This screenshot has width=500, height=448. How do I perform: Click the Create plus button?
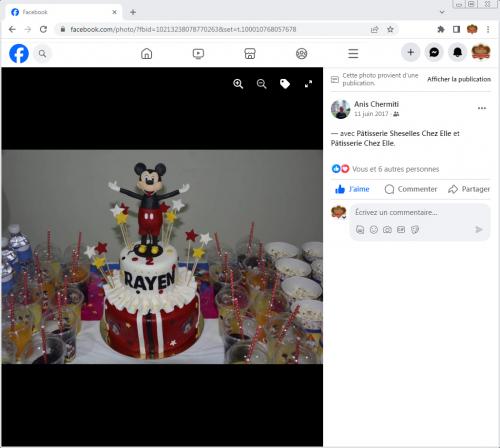click(411, 52)
